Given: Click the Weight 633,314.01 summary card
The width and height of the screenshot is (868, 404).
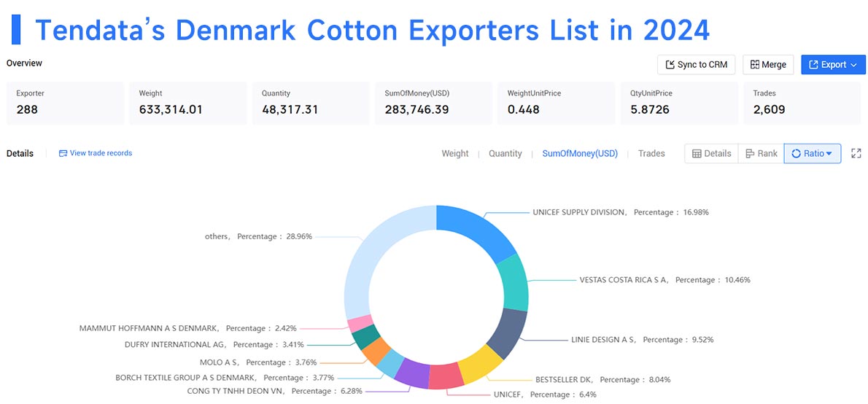Looking at the screenshot, I should pyautogui.click(x=188, y=103).
